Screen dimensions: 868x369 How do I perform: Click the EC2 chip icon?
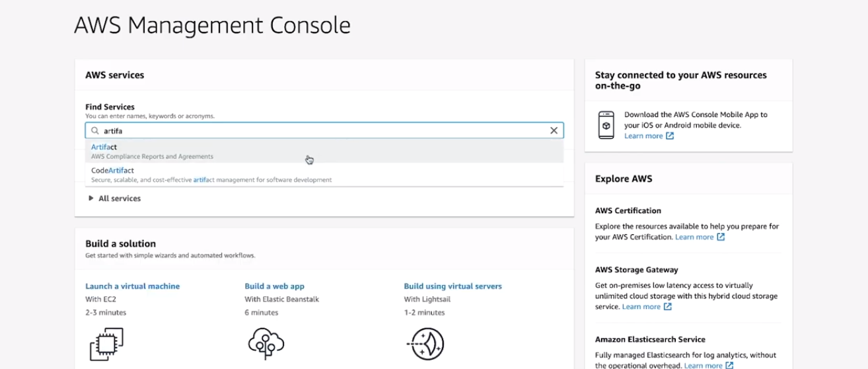click(x=106, y=344)
